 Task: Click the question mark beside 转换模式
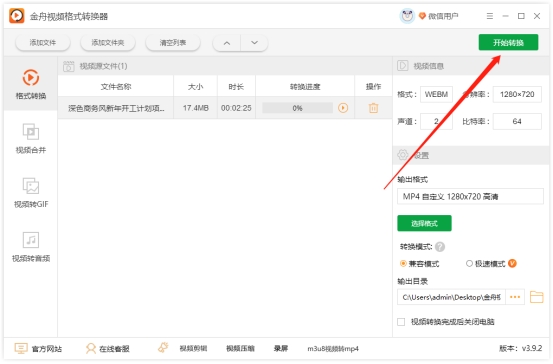[440, 247]
